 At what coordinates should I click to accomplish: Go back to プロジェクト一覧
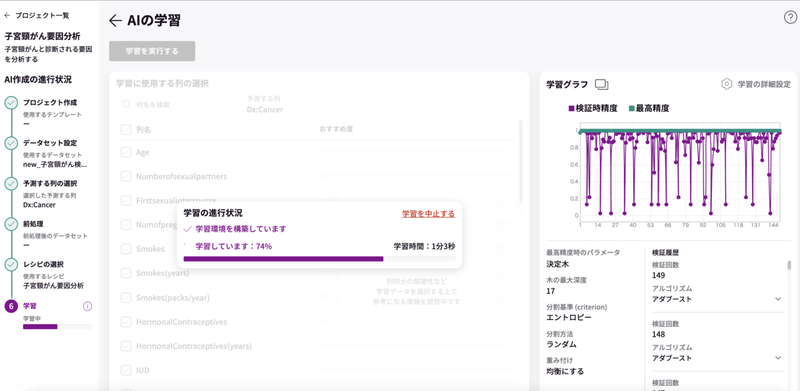coord(37,15)
